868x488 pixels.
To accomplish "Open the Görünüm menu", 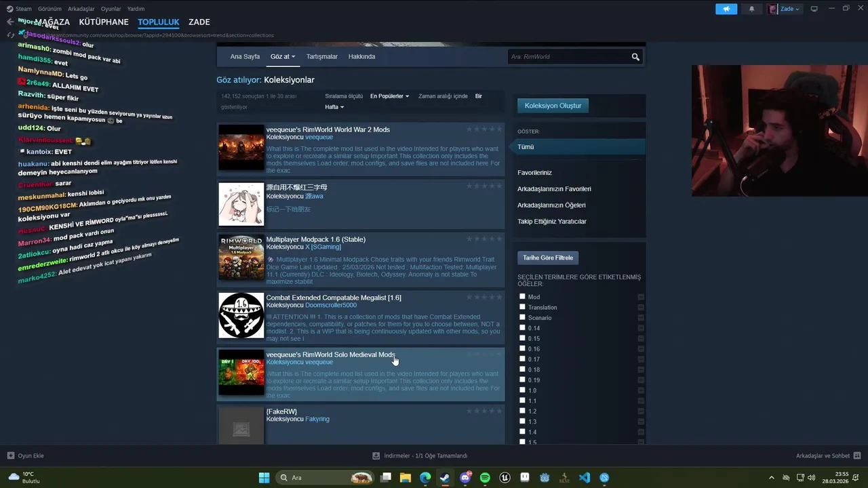I will point(50,9).
